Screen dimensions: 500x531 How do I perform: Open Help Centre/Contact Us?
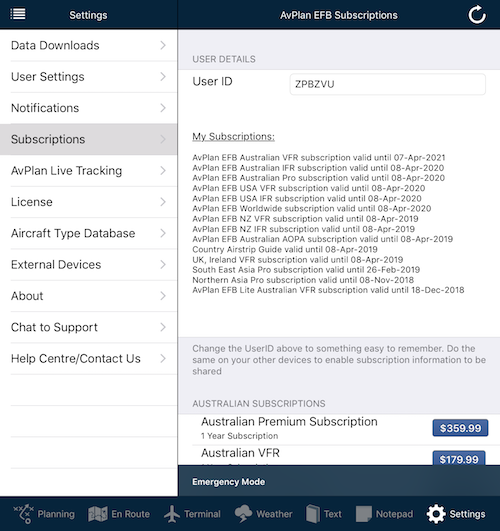pyautogui.click(x=89, y=359)
